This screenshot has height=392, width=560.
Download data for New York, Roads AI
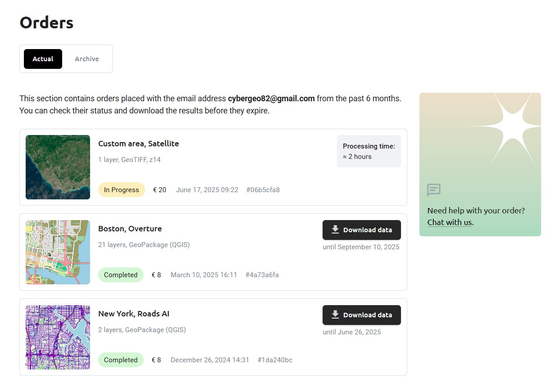click(x=361, y=315)
